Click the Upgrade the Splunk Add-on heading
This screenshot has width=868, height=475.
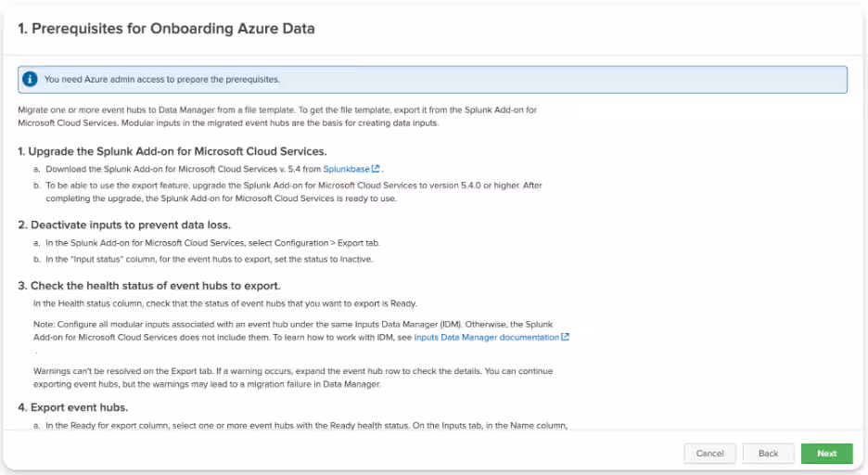coord(172,150)
